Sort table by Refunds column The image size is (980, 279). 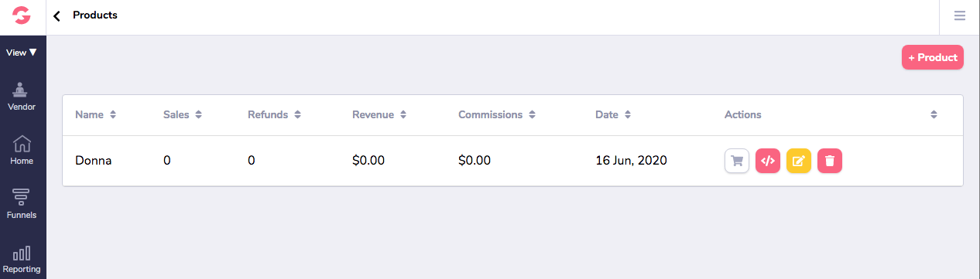point(275,114)
